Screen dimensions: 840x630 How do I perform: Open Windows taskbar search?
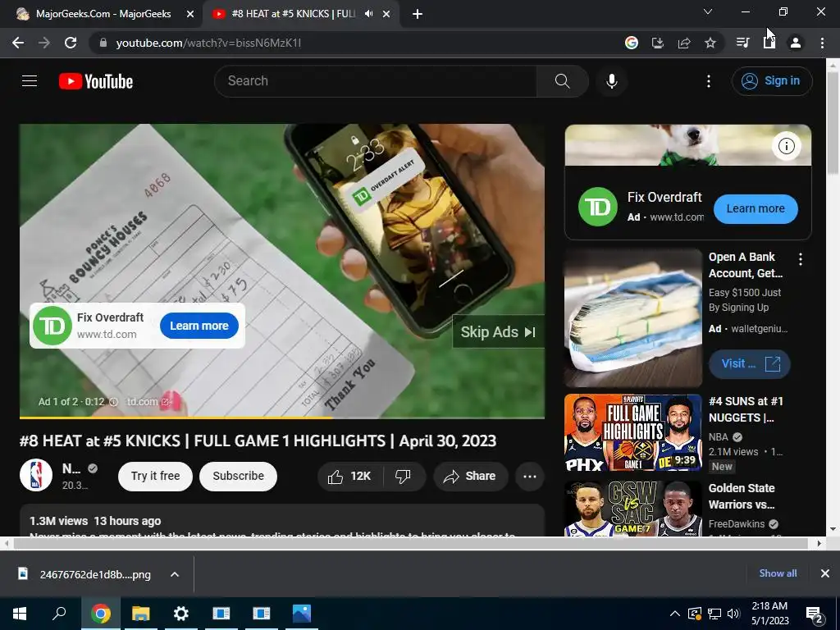pyautogui.click(x=59, y=614)
